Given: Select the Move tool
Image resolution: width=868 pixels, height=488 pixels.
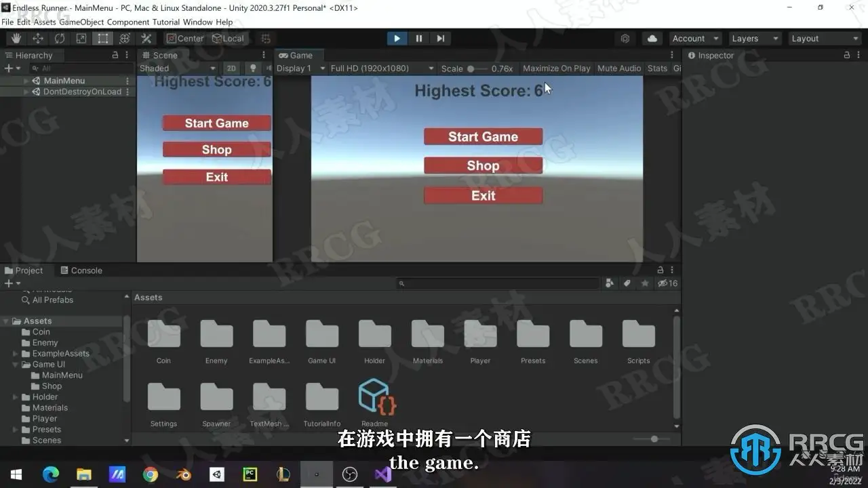Looking at the screenshot, I should click(x=38, y=39).
